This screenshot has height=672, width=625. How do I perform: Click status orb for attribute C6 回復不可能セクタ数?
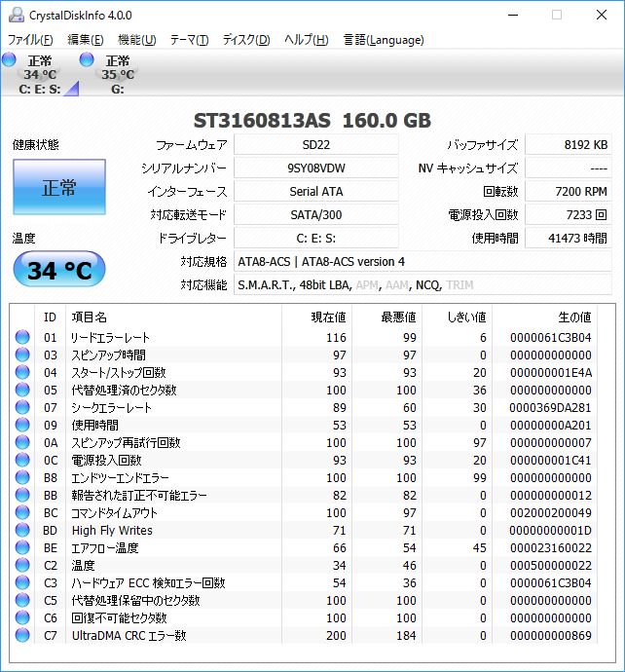tap(22, 618)
